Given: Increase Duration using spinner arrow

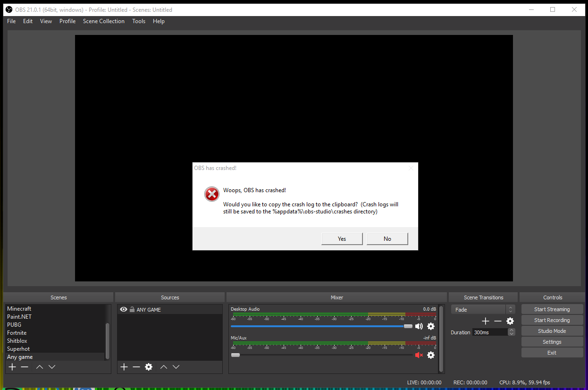Looking at the screenshot, I should pos(511,331).
